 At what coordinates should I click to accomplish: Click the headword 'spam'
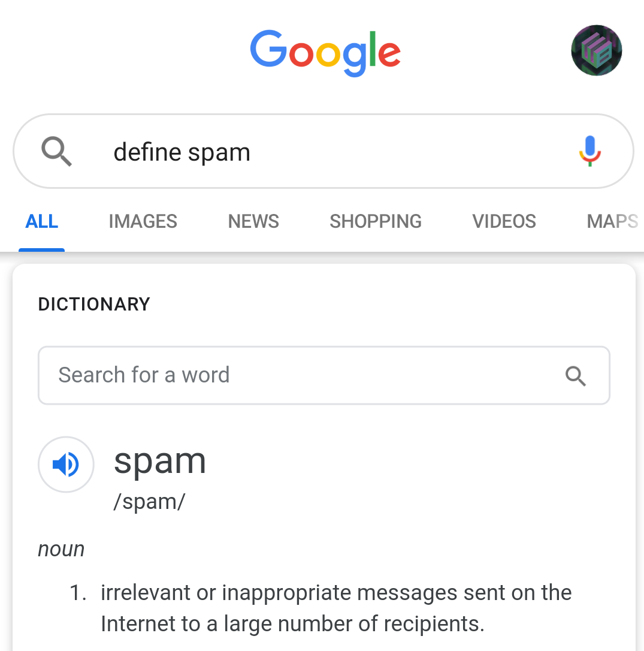[x=160, y=462]
